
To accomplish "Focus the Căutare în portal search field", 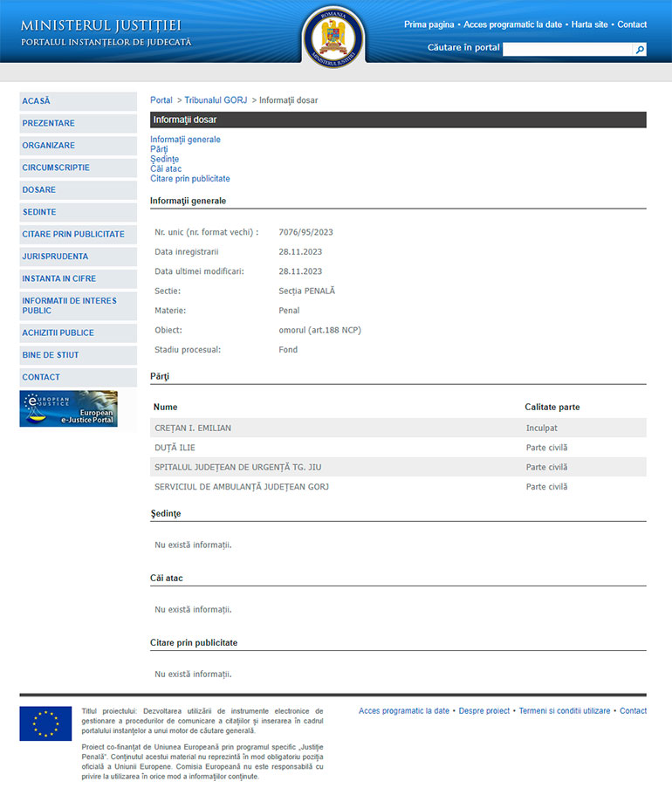I will point(567,49).
